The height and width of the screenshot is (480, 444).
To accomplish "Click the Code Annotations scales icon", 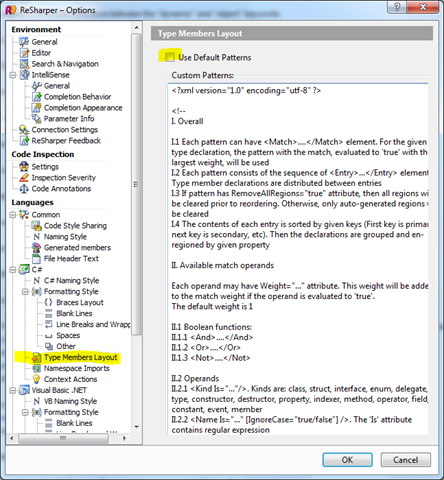I will tap(24, 189).
